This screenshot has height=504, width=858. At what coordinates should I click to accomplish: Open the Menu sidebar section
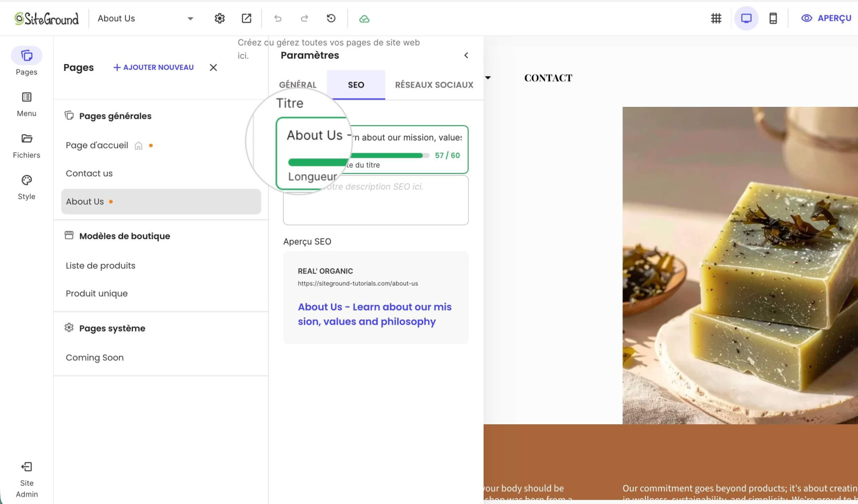click(27, 104)
